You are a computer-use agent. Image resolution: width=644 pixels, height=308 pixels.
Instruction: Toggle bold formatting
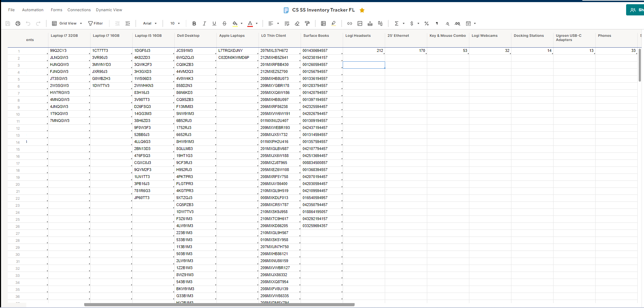click(x=194, y=23)
